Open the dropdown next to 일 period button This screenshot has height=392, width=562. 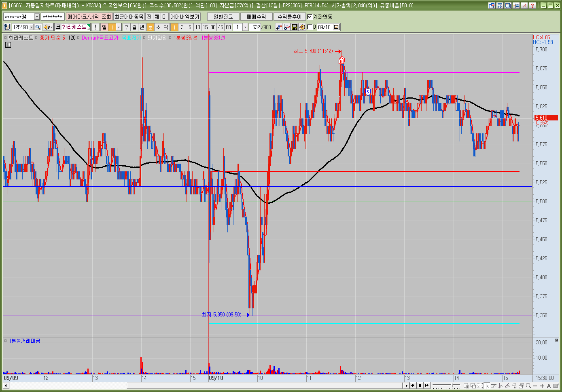[119, 27]
